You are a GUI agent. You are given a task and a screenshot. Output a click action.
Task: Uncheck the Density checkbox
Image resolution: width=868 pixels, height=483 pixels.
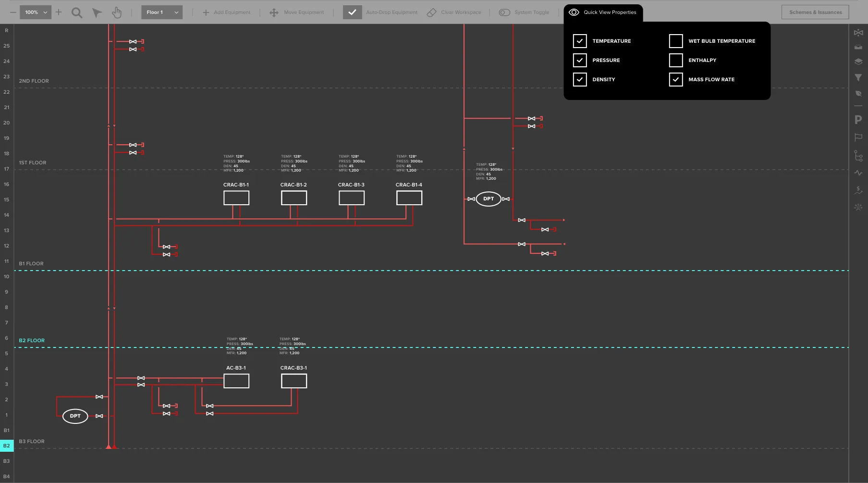click(x=580, y=79)
